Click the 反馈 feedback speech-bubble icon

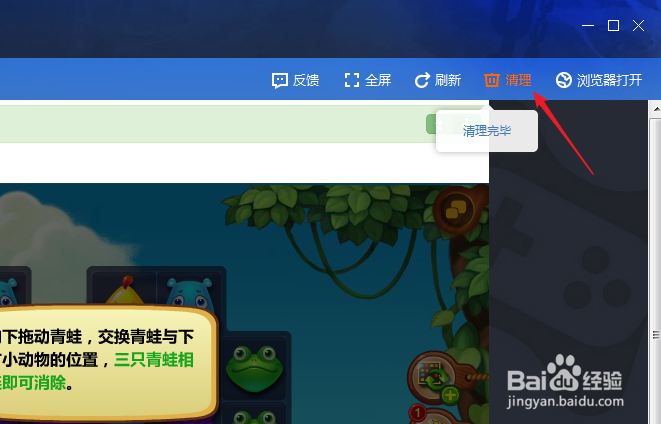click(280, 80)
